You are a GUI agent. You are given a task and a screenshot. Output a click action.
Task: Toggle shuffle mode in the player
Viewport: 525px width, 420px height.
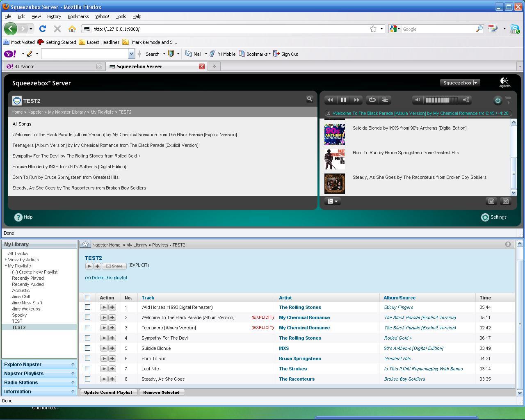click(385, 100)
